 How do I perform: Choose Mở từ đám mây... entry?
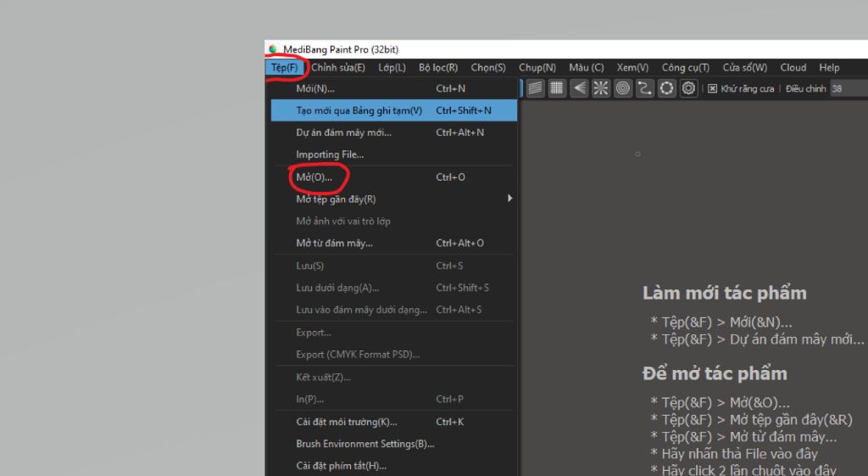coord(394,244)
